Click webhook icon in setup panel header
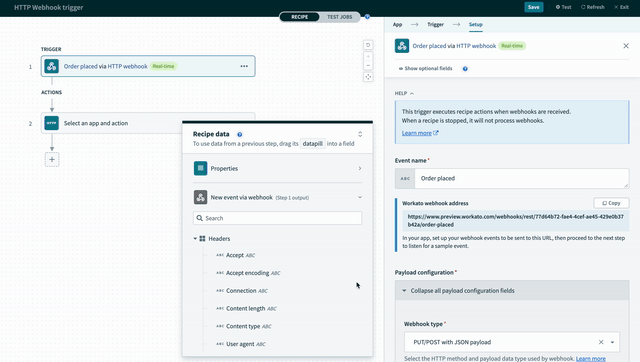This screenshot has height=362, width=640. 402,46
